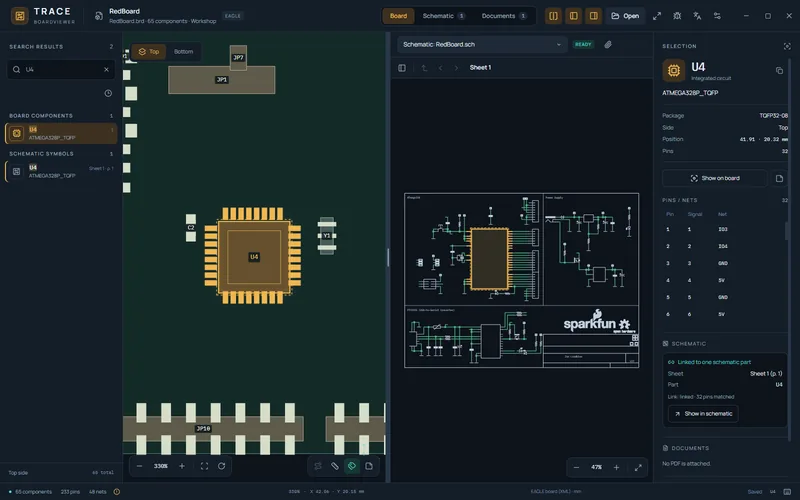Select the ruler measure tool
800x500 pixels.
[335, 466]
